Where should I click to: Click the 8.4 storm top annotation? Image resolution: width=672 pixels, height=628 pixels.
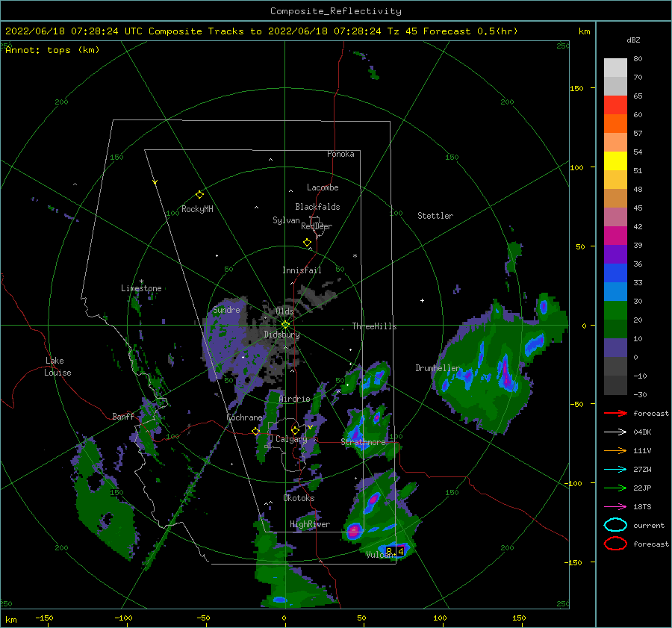click(395, 551)
